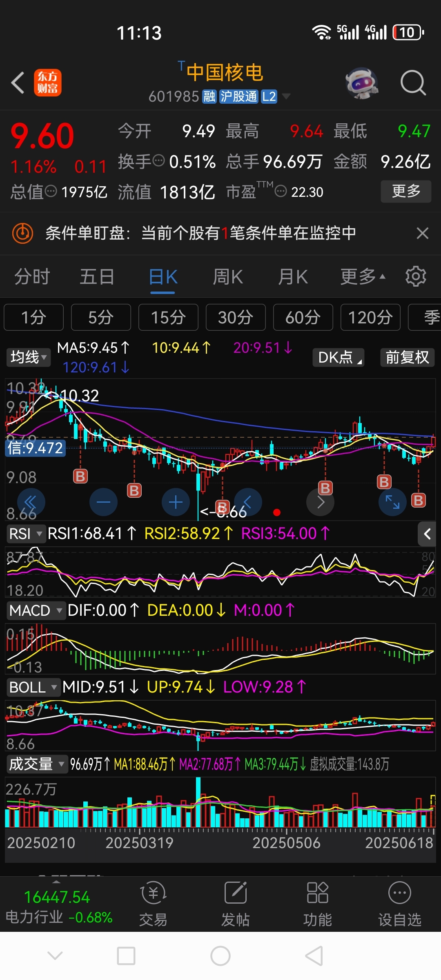This screenshot has height=980, width=441.
Task: Tap the 换手 info icon
Action: [158, 160]
